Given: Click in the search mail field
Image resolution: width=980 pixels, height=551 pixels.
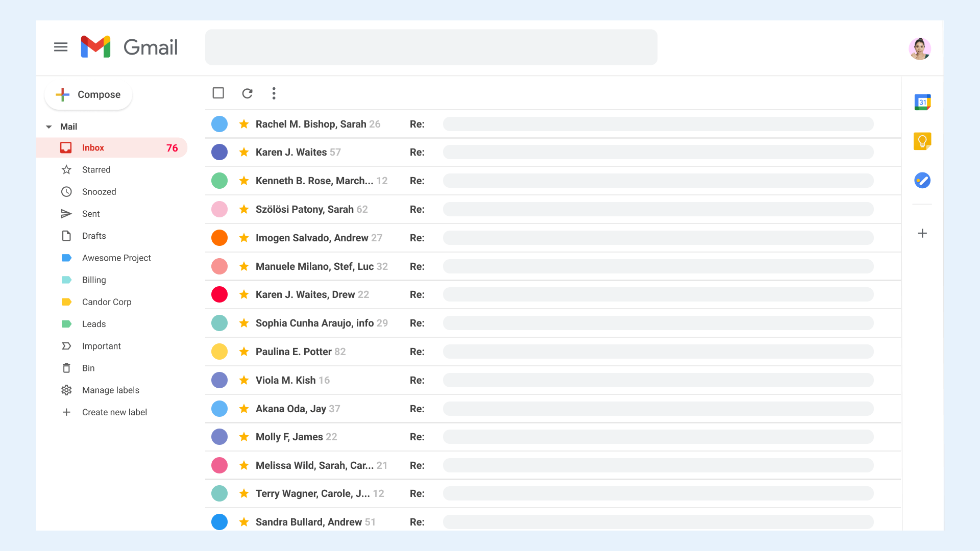Looking at the screenshot, I should click(x=431, y=47).
